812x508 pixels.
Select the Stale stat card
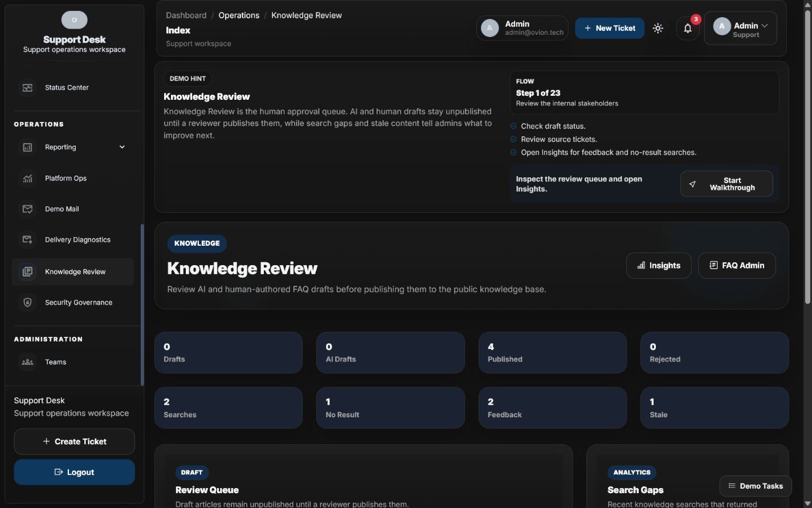pos(715,408)
